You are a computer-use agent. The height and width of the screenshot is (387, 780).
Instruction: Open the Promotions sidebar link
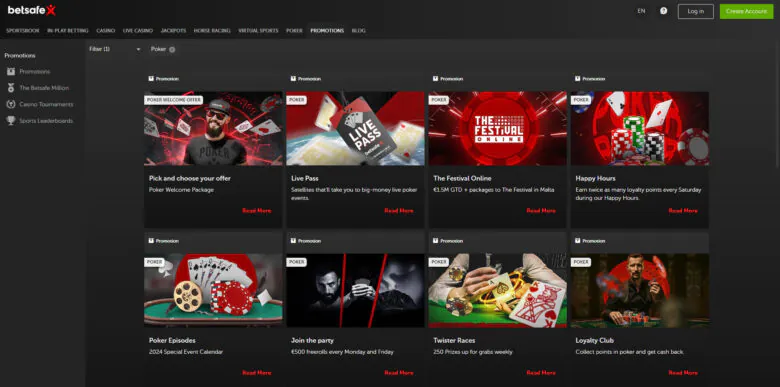pyautogui.click(x=35, y=72)
